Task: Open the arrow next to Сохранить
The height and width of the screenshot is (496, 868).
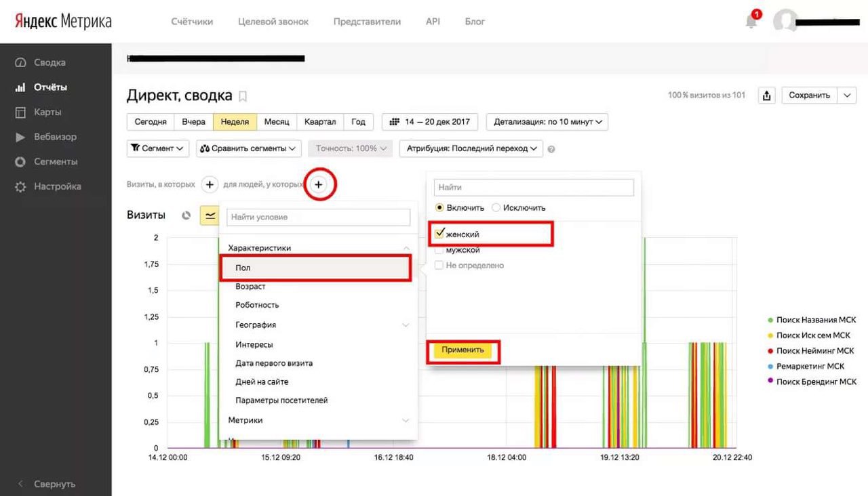Action: (x=847, y=96)
